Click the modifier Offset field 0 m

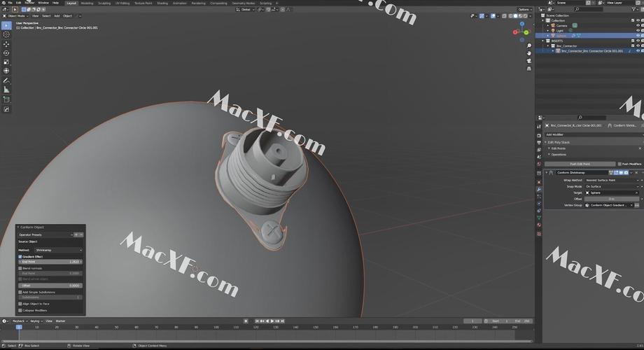(x=612, y=199)
